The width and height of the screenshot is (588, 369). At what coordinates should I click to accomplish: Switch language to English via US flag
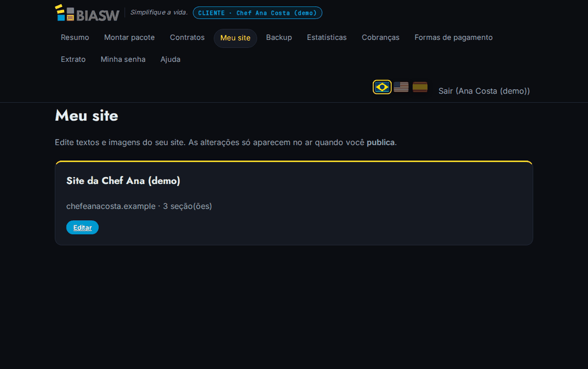[x=401, y=87]
